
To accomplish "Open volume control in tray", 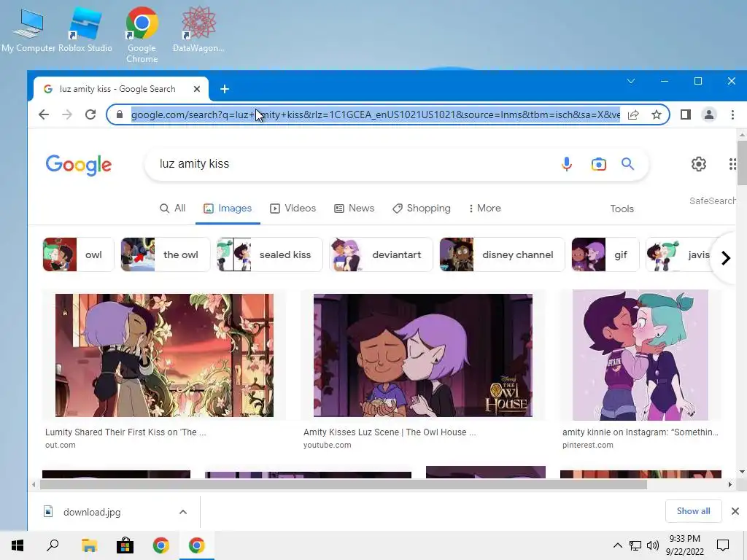I will pyautogui.click(x=653, y=545).
